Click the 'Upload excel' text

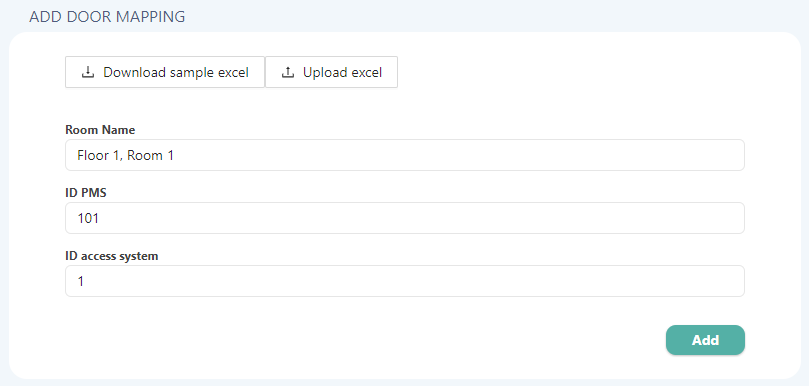[343, 72]
